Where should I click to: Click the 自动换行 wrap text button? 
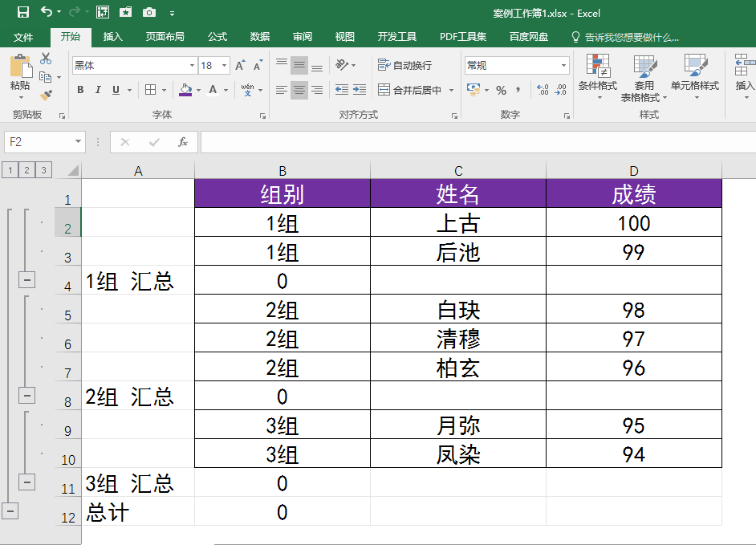(405, 65)
